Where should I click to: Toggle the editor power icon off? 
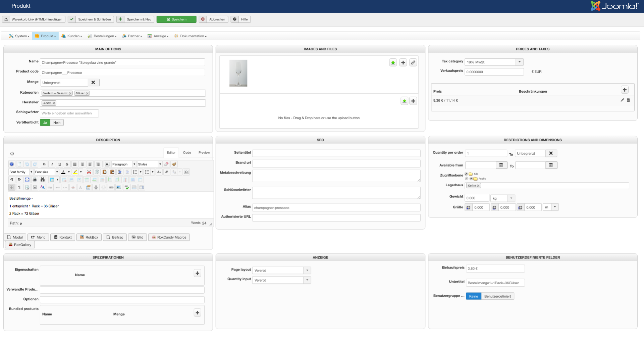point(12,153)
